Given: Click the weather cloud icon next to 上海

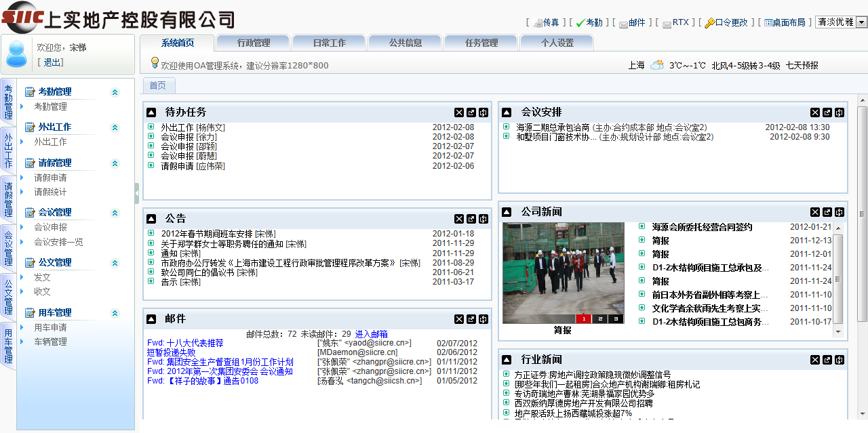Looking at the screenshot, I should click(657, 65).
